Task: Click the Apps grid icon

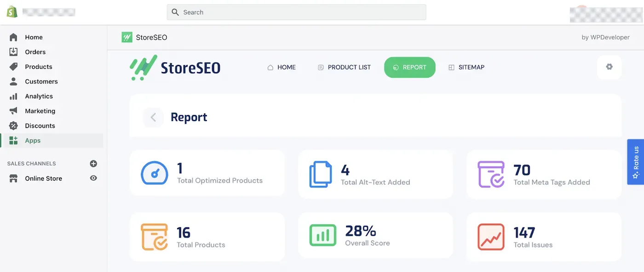Action: (13, 141)
